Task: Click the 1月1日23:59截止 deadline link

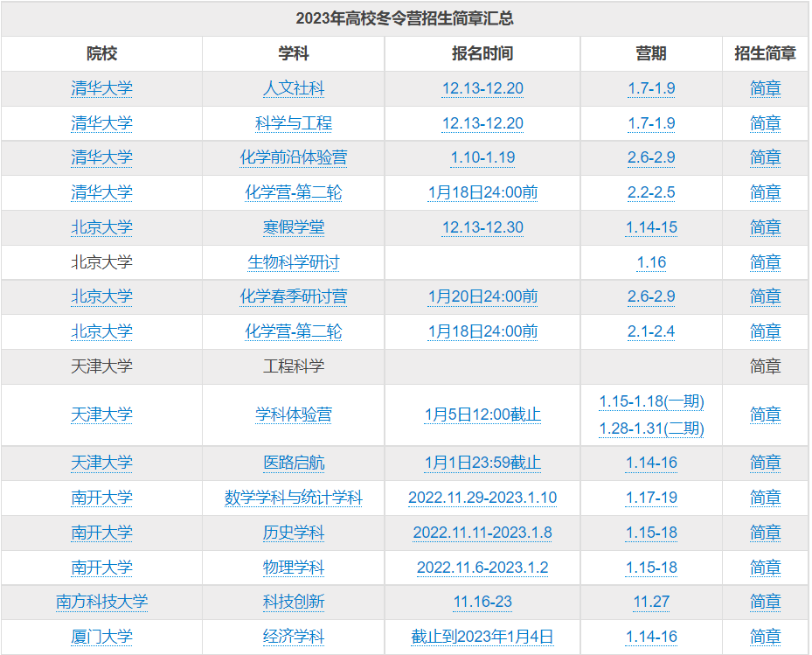Action: pos(482,463)
